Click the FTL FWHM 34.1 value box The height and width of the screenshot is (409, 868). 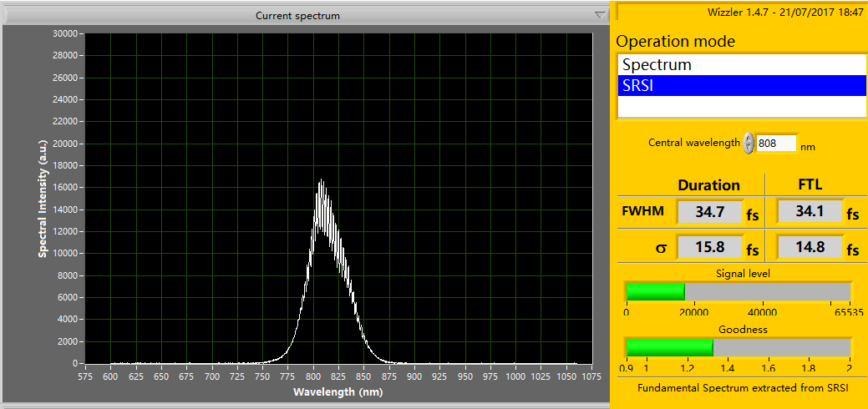click(x=809, y=212)
